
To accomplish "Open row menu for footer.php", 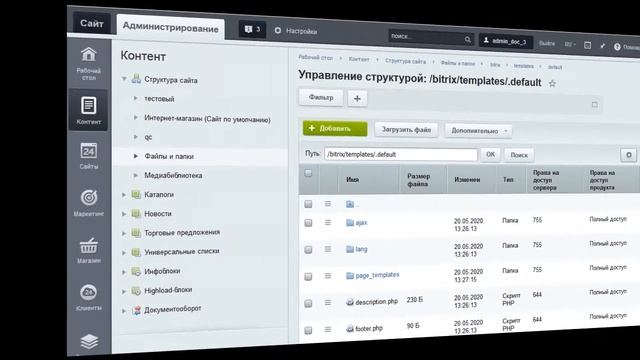I will 328,329.
